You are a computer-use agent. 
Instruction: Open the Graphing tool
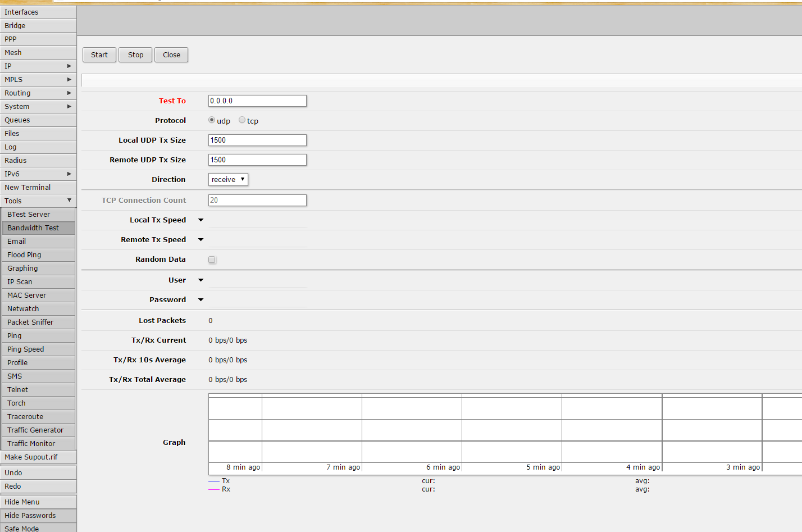pos(39,269)
